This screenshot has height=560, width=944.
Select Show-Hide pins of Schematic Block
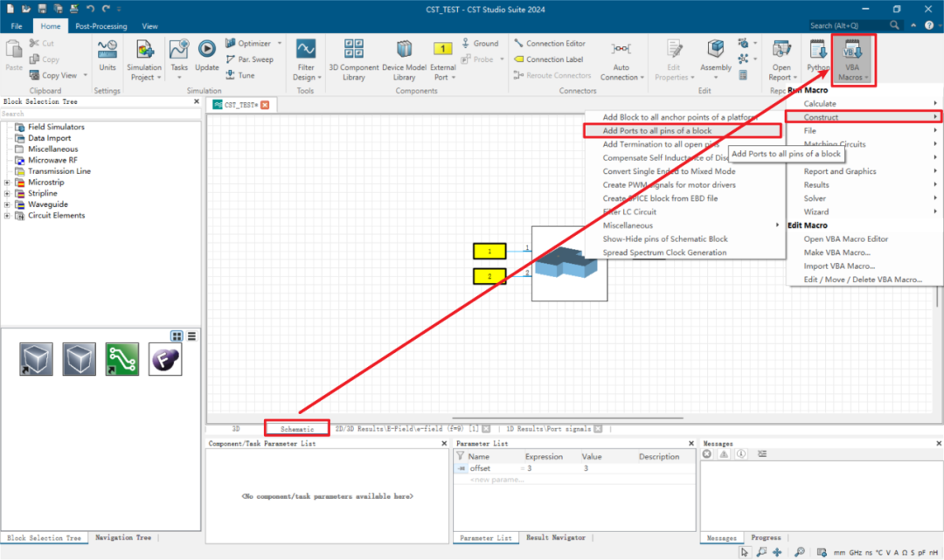pyautogui.click(x=664, y=239)
